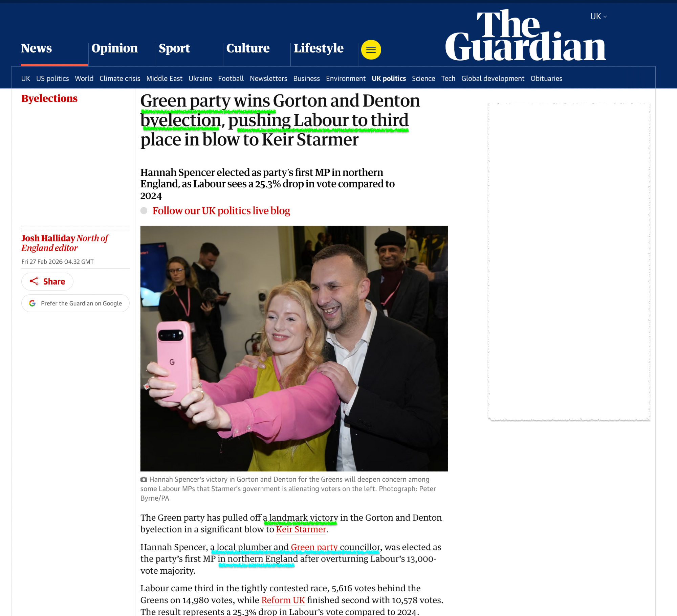The width and height of the screenshot is (677, 616).
Task: Open the Lifestyle section
Action: point(319,48)
